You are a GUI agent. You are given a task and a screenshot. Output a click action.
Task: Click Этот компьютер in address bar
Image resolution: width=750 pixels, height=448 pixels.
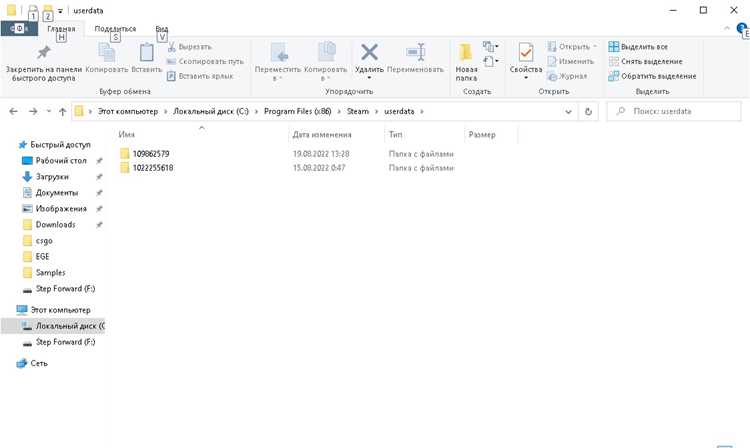(128, 111)
